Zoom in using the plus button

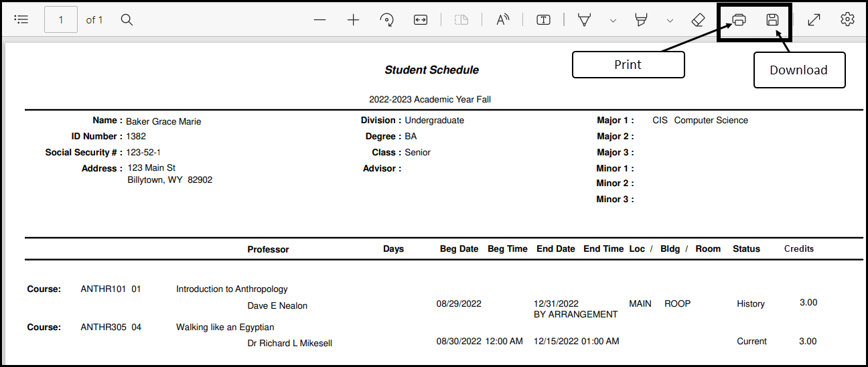pyautogui.click(x=353, y=20)
